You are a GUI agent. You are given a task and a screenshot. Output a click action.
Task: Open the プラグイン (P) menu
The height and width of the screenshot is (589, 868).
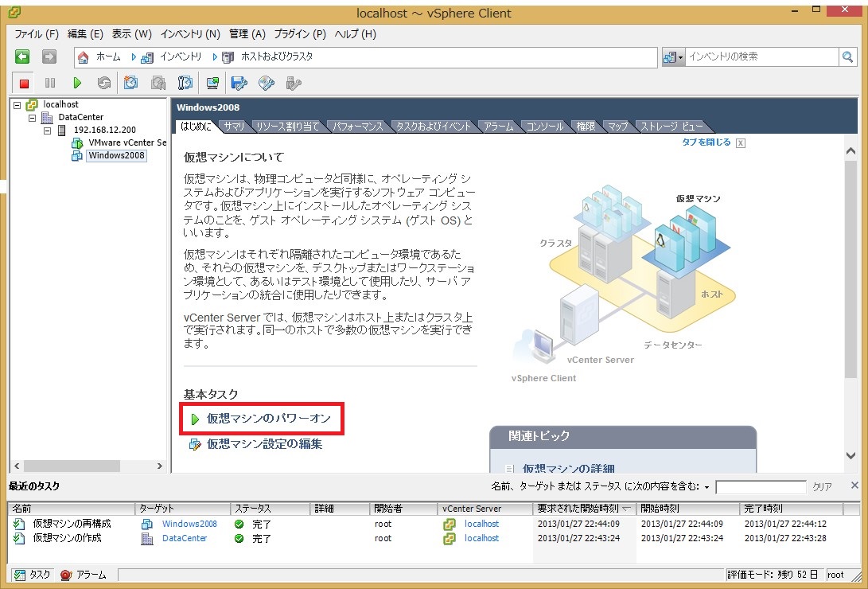pyautogui.click(x=300, y=34)
